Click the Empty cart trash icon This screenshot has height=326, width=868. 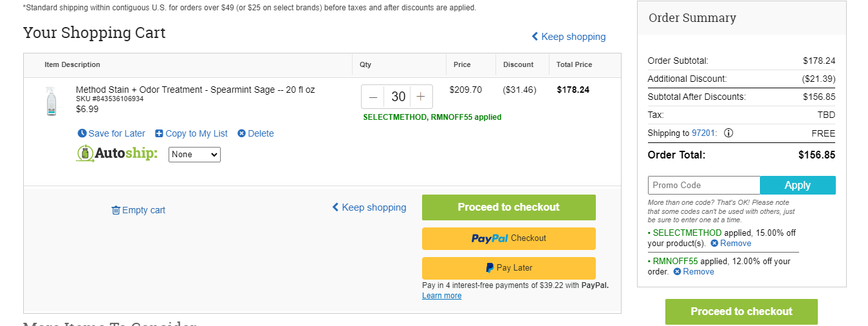(x=116, y=210)
